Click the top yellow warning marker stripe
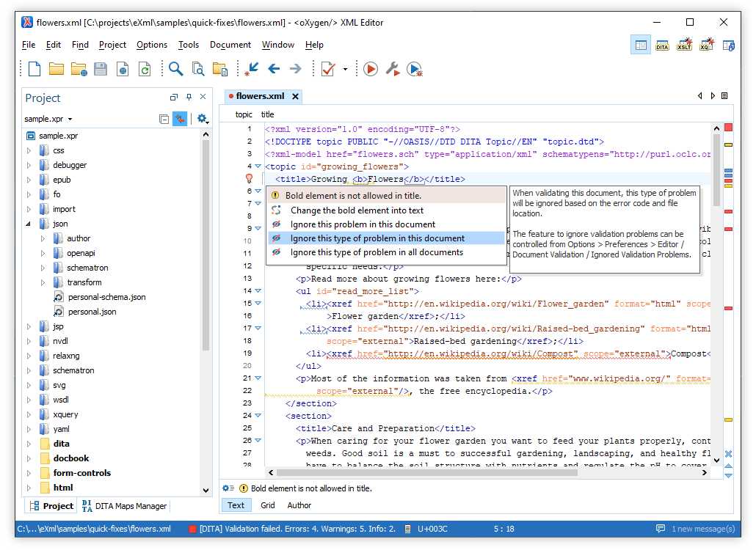Image resolution: width=756 pixels, height=550 pixels. [x=729, y=144]
